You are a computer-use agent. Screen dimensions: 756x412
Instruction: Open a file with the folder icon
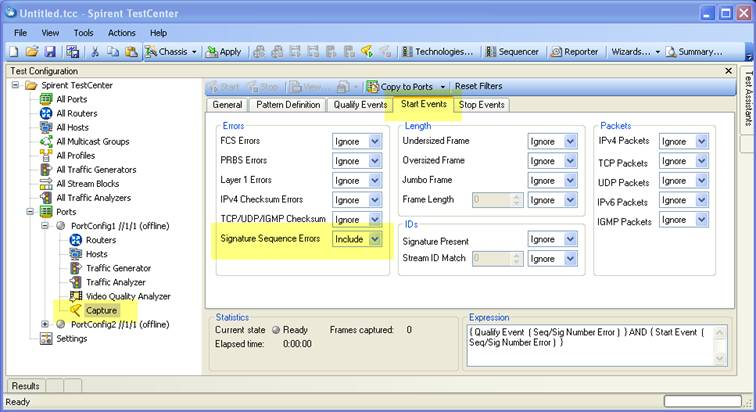coord(32,52)
